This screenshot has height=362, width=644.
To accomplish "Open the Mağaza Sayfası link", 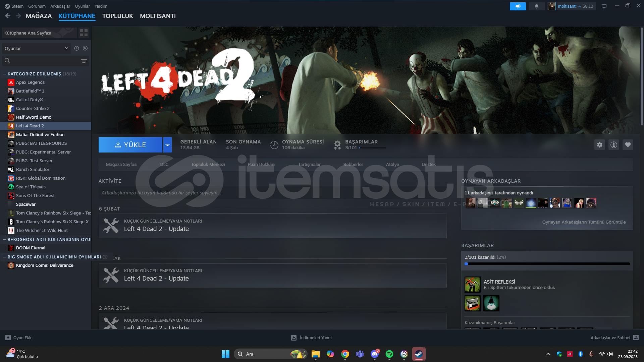I will point(121,164).
